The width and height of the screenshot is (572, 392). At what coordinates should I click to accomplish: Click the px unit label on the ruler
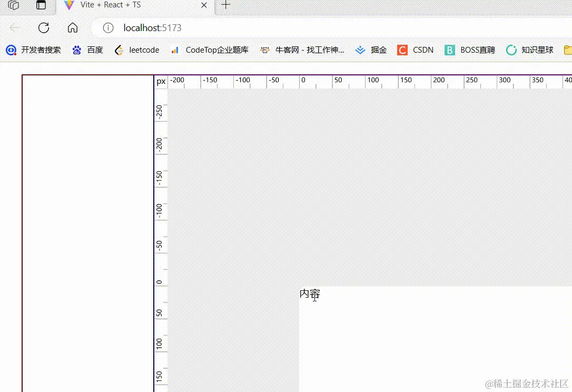tap(161, 81)
